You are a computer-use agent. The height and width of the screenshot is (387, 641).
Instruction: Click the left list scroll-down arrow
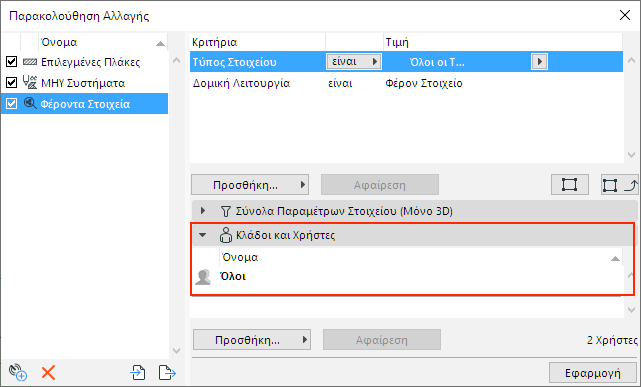(x=177, y=351)
